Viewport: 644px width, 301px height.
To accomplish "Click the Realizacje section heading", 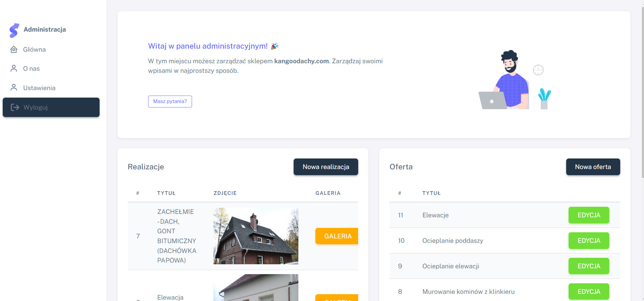I will click(146, 167).
